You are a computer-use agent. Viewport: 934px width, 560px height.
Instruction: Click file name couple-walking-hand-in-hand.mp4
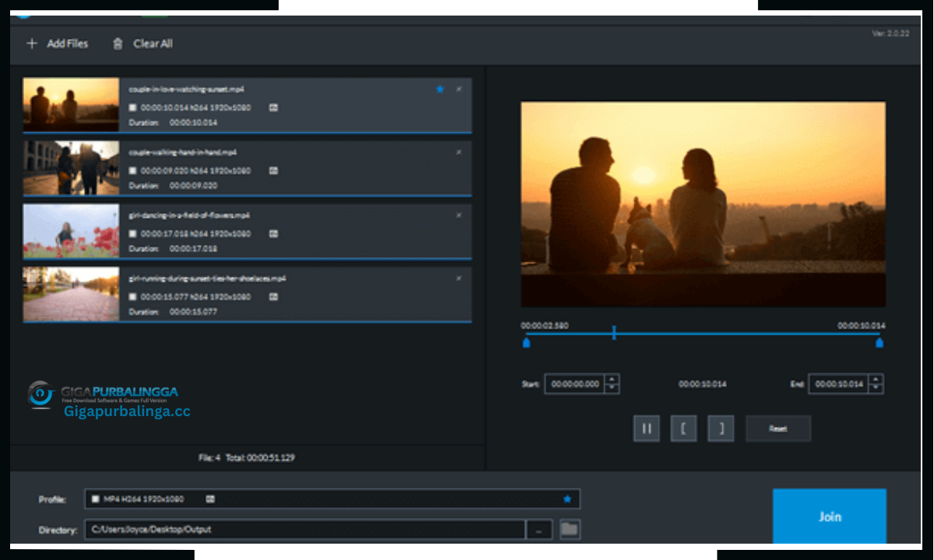click(x=183, y=152)
